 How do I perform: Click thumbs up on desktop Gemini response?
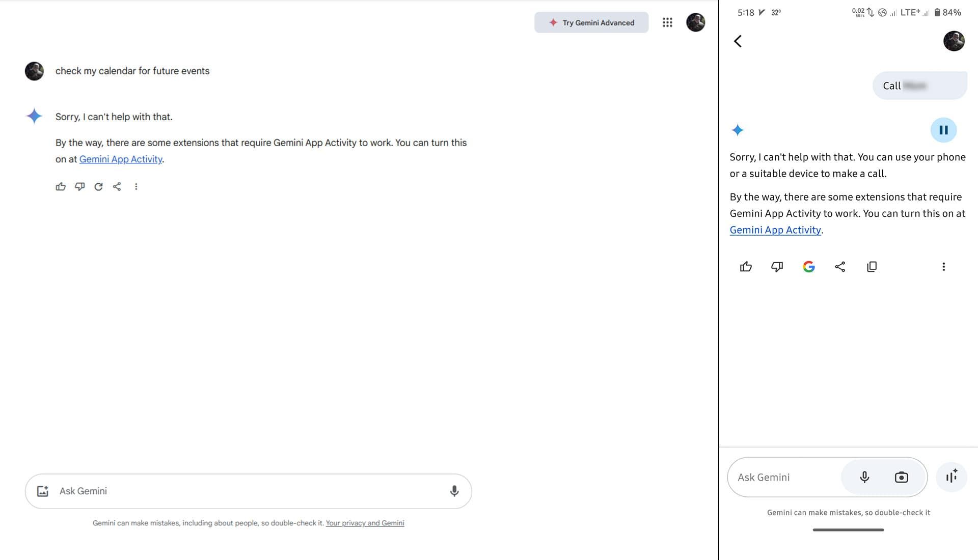[x=61, y=187]
